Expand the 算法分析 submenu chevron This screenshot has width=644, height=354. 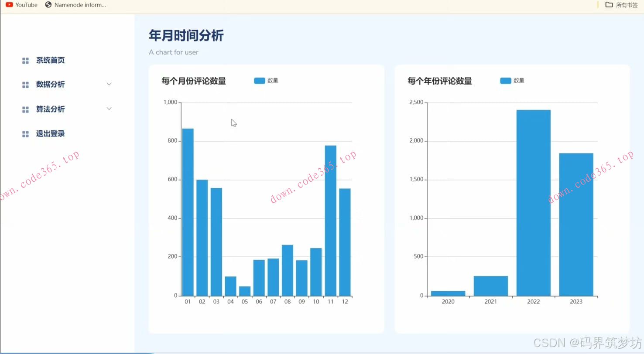[x=109, y=109]
